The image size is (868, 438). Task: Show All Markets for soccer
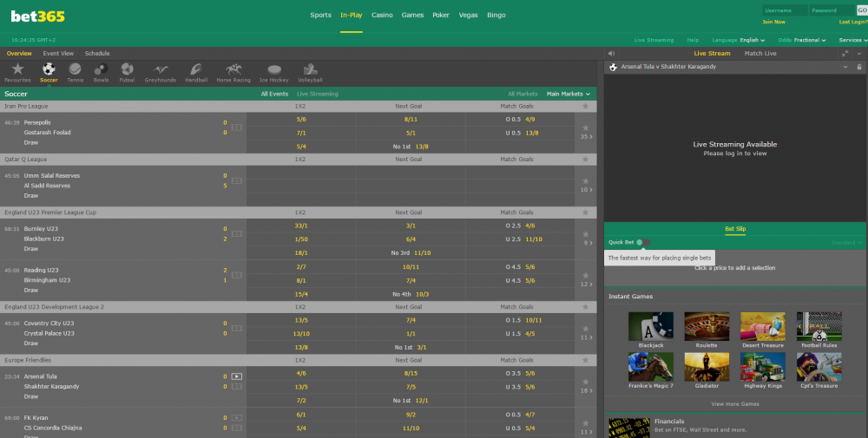pos(523,94)
